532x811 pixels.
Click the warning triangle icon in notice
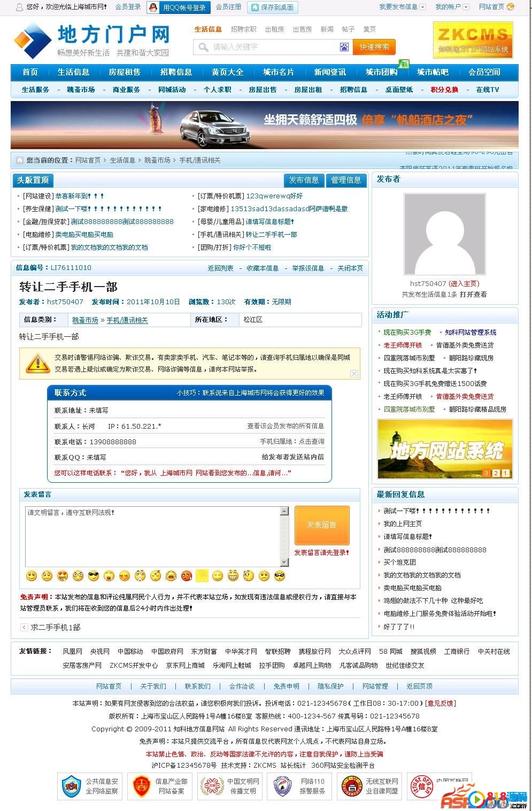click(x=37, y=363)
